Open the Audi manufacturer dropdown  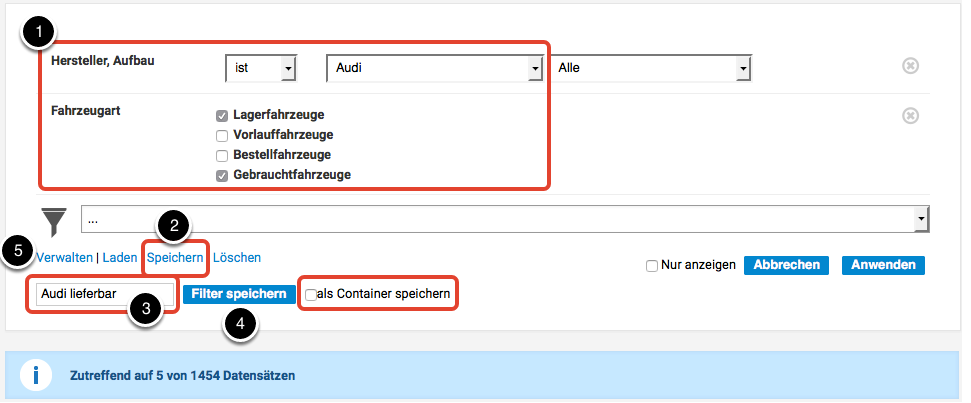coord(433,68)
